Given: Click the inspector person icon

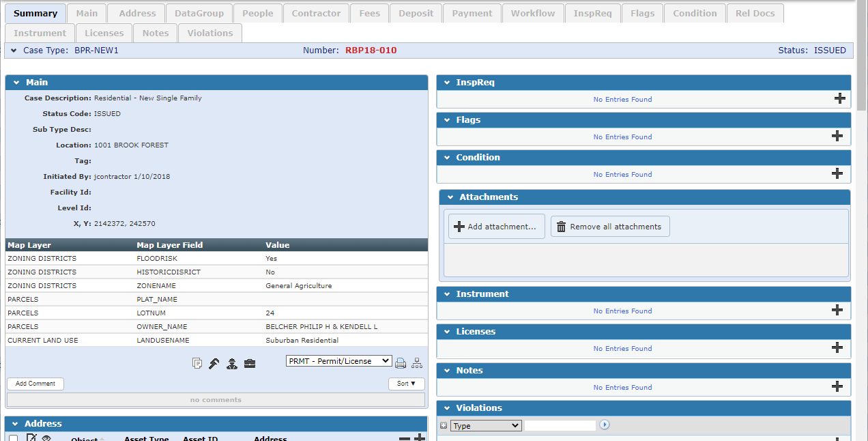Looking at the screenshot, I should (x=232, y=363).
